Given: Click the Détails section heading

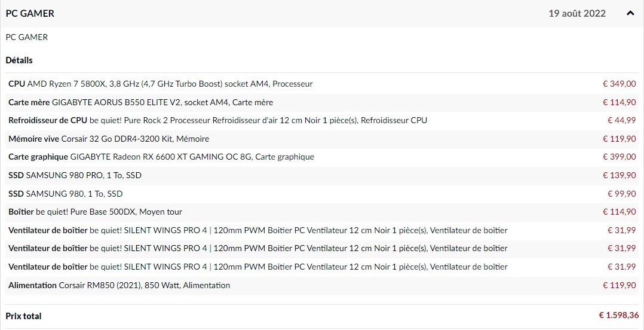Looking at the screenshot, I should click(19, 60).
